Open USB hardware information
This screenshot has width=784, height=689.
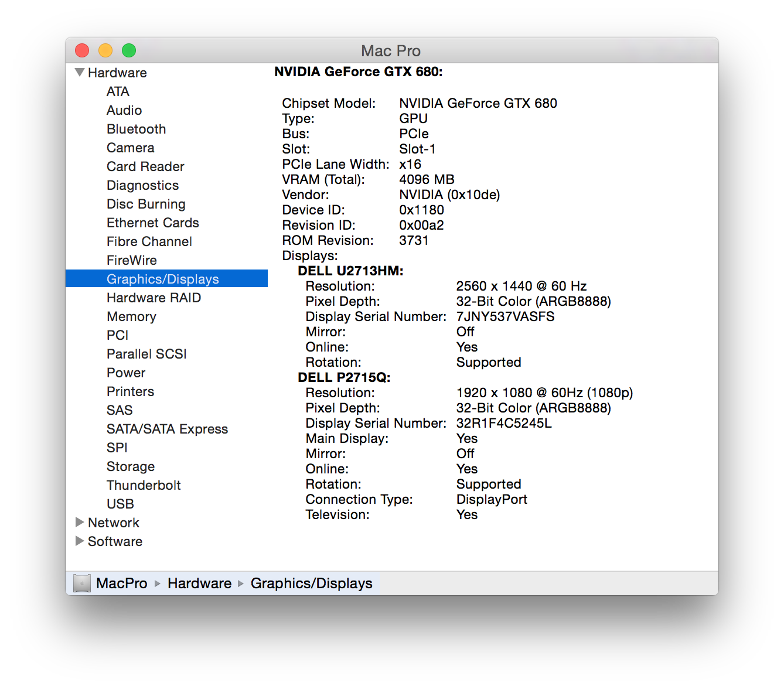pyautogui.click(x=120, y=504)
